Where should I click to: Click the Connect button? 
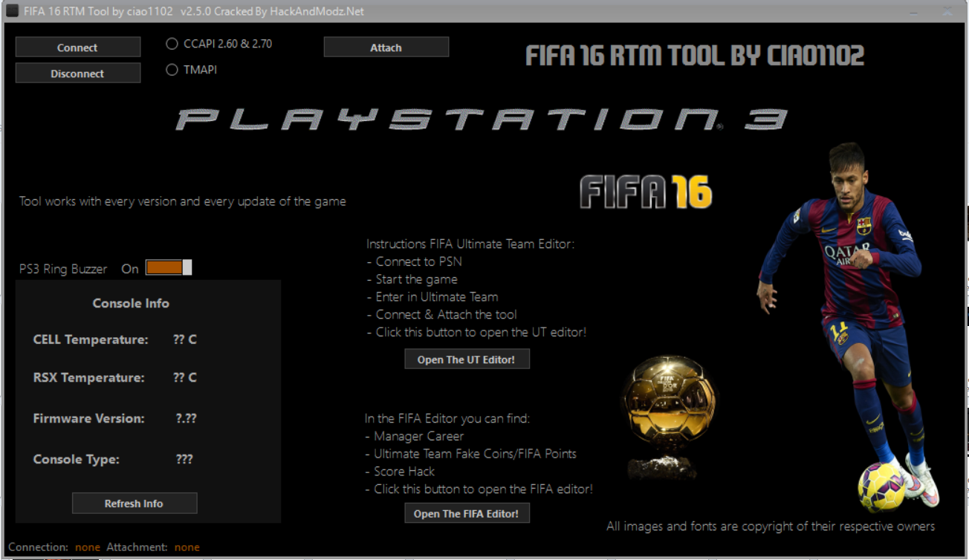coord(78,48)
